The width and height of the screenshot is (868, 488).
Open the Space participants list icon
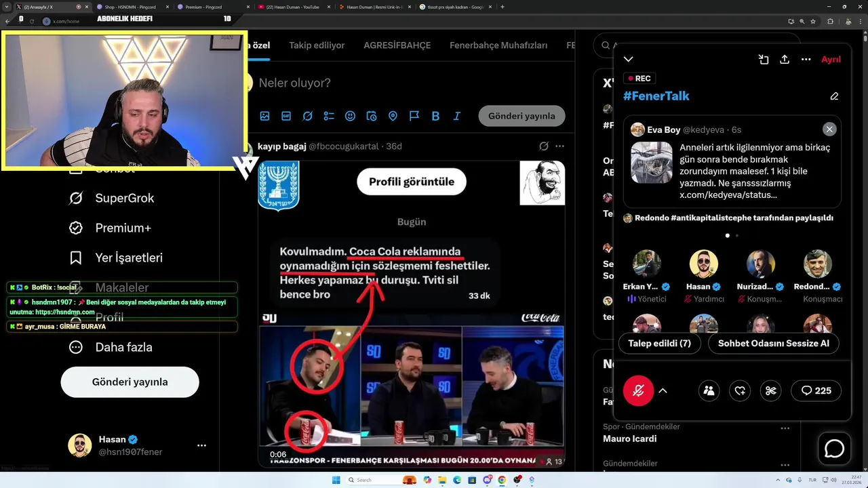709,390
